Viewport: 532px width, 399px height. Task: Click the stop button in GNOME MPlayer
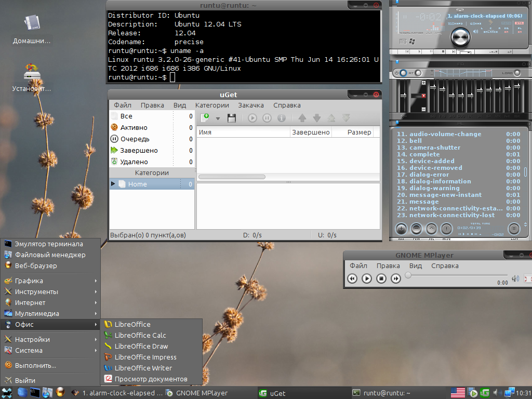(x=381, y=278)
